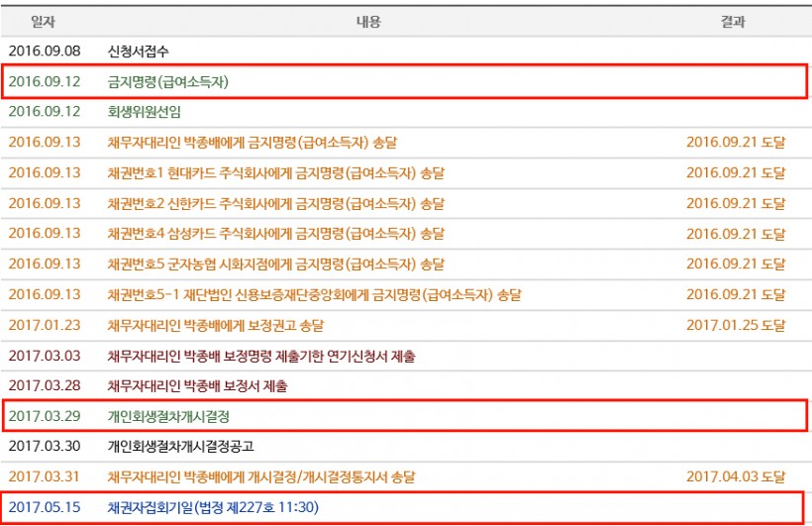Click the 일자 column header
Image resolution: width=812 pixels, height=526 pixels.
point(43,22)
